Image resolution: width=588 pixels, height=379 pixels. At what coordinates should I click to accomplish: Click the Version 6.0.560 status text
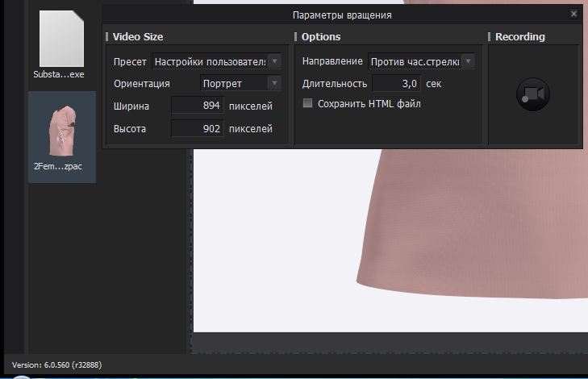click(x=56, y=364)
